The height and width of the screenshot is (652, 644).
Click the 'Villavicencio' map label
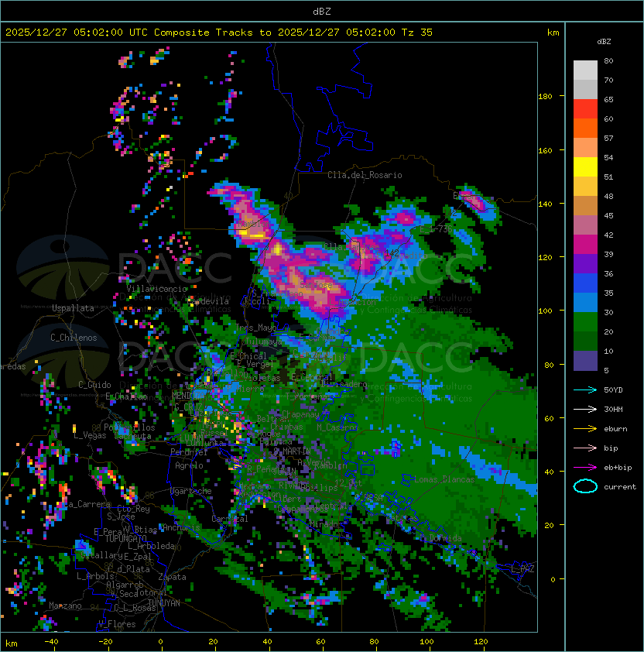(156, 289)
